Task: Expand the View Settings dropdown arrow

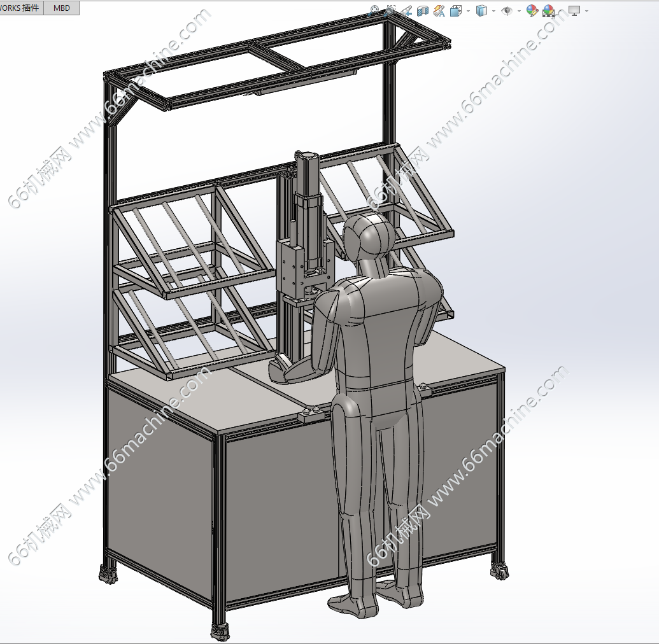Action: [x=586, y=11]
